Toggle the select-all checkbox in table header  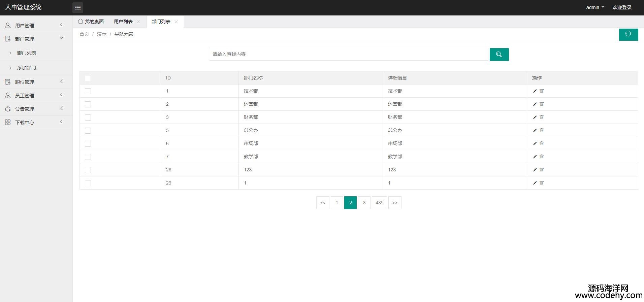pyautogui.click(x=88, y=78)
